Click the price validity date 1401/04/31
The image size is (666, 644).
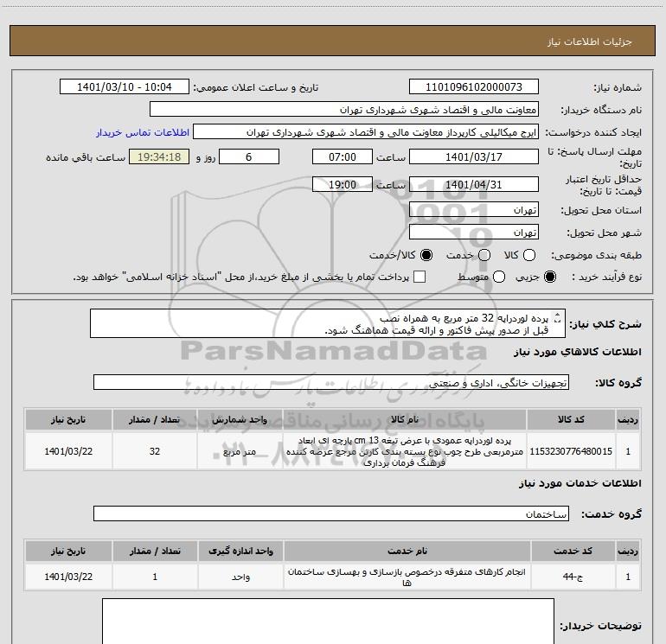point(474,184)
